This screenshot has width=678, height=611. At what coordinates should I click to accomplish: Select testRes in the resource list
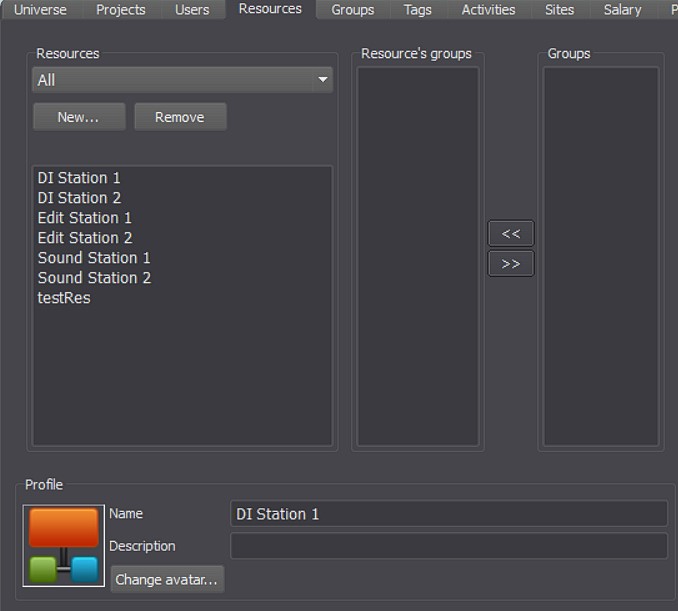click(x=182, y=298)
